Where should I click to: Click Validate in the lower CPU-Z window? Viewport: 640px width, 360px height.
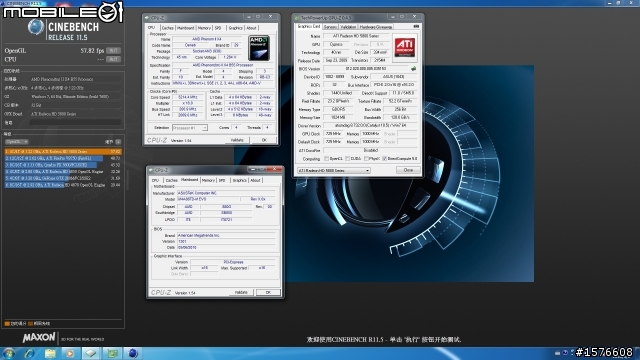(x=241, y=293)
